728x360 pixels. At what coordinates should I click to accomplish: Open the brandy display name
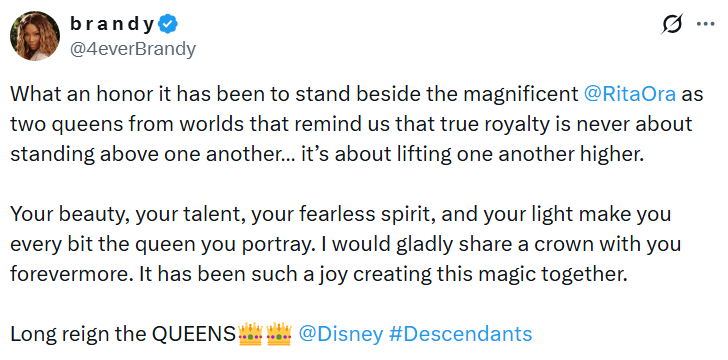point(112,24)
